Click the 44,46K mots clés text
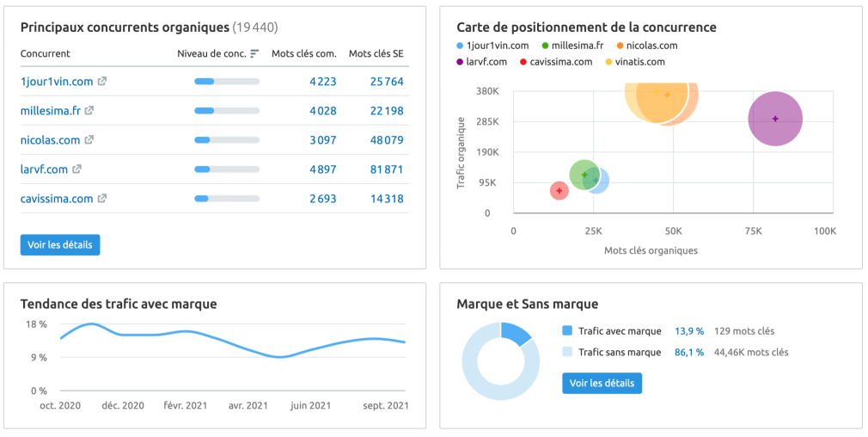This screenshot has width=868, height=437. (751, 352)
